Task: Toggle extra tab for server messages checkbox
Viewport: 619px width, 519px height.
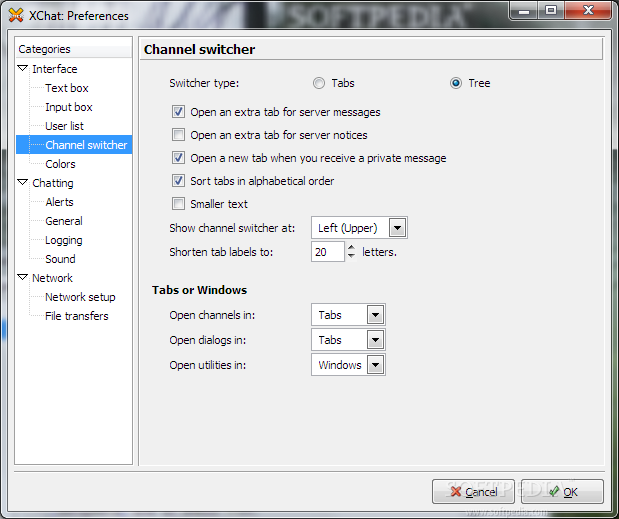Action: [x=178, y=112]
